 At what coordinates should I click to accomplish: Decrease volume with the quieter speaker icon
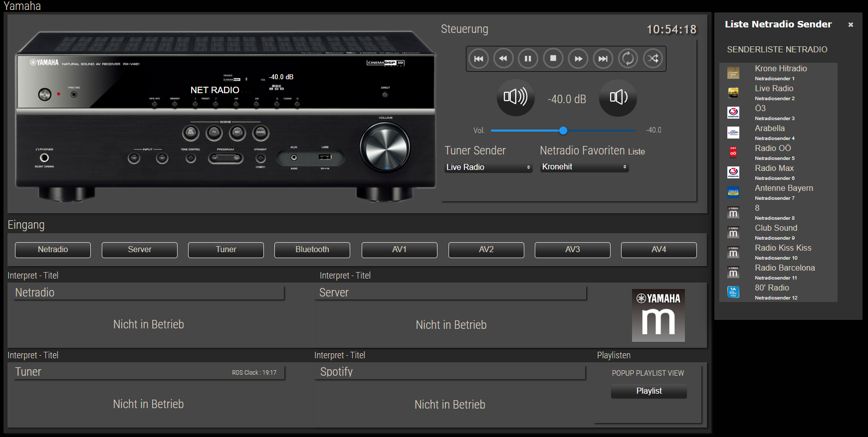point(618,97)
